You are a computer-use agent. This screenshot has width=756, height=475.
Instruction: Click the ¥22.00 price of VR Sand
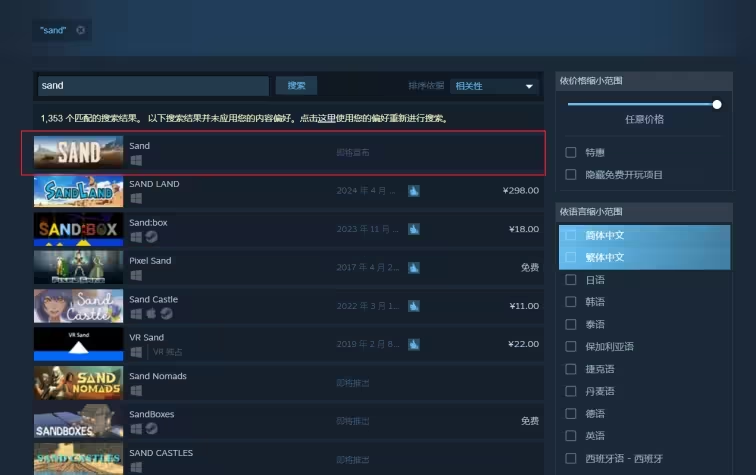coord(524,344)
